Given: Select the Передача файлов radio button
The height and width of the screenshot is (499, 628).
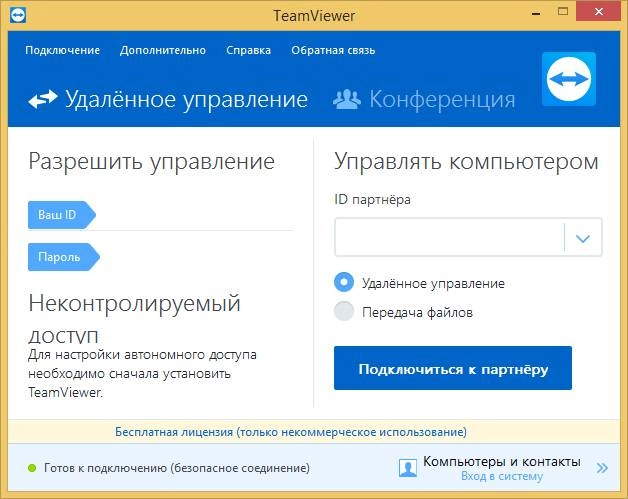Looking at the screenshot, I should click(344, 311).
